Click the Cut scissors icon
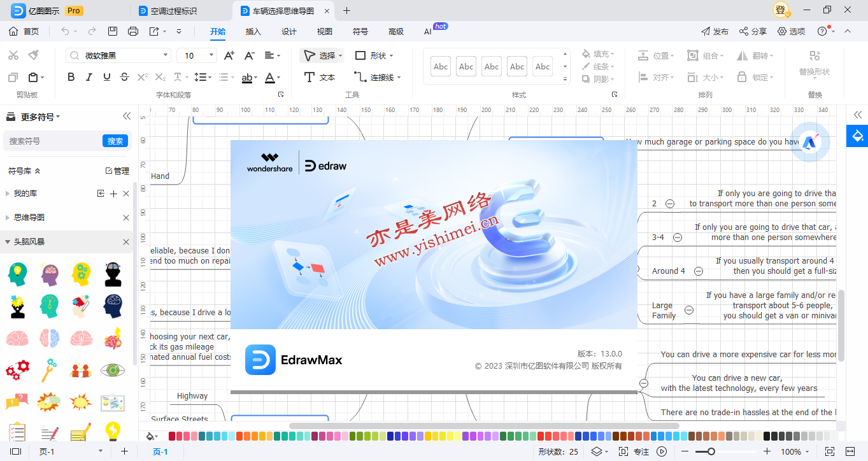This screenshot has height=461, width=868. [13, 55]
